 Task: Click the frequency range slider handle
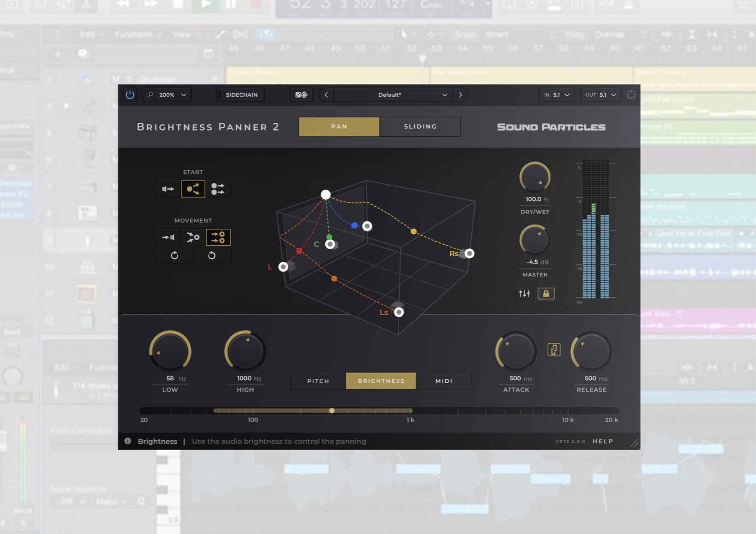332,411
